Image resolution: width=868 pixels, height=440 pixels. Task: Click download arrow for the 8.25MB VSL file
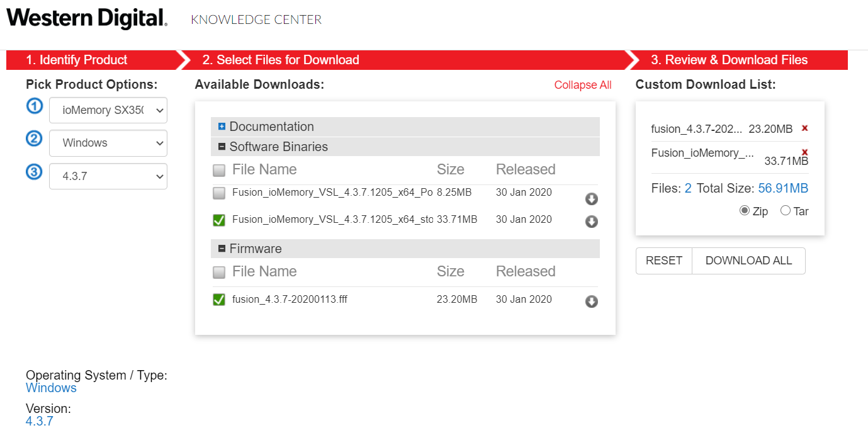click(591, 200)
